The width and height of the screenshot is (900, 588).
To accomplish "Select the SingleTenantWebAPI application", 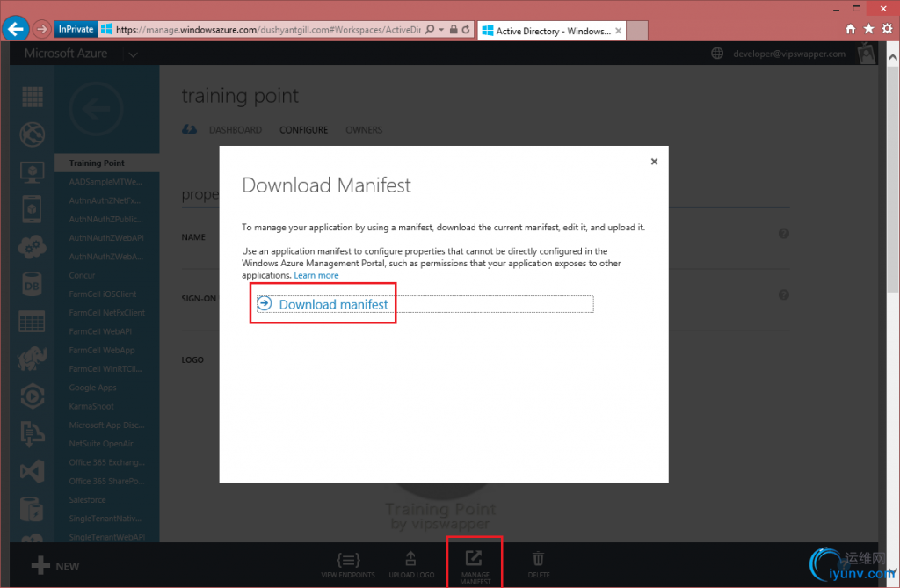I will [x=106, y=538].
